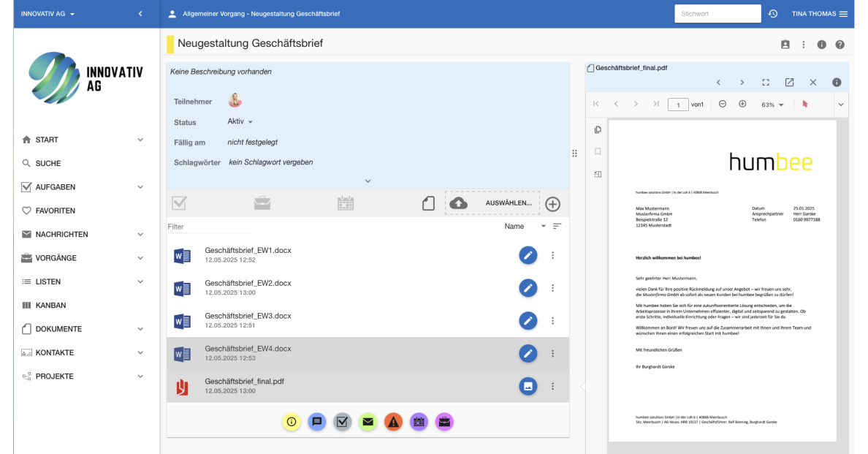This screenshot has height=454, width=868.
Task: Click the orange warning triangle icon
Action: [x=393, y=421]
